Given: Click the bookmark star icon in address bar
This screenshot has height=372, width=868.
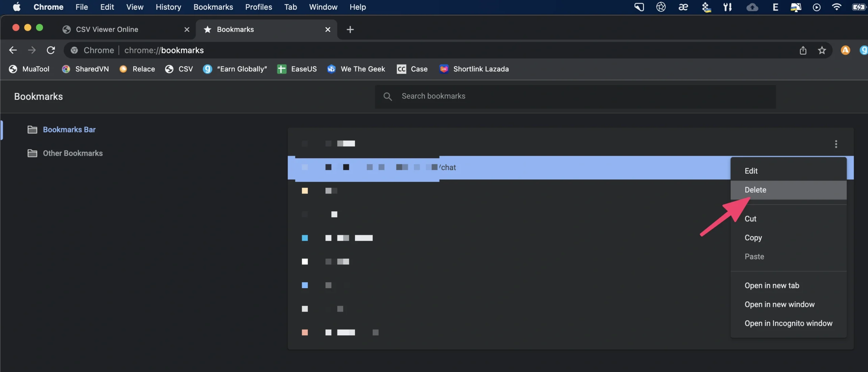Looking at the screenshot, I should 822,51.
